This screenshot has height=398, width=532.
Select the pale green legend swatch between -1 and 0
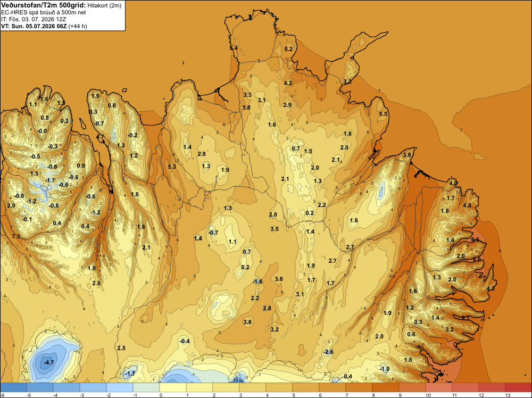(146, 387)
